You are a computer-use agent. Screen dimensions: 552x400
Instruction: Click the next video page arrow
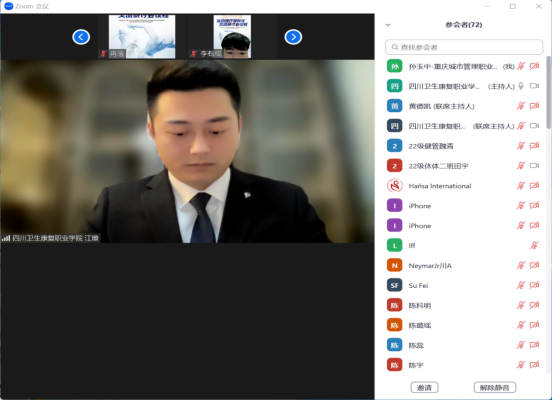[293, 37]
